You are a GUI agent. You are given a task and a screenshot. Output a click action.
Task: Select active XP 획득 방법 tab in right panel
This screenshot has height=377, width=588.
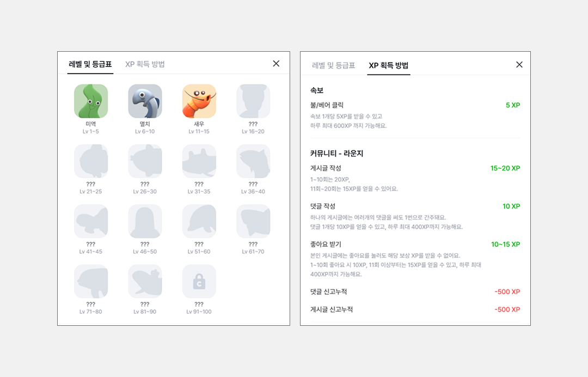389,65
